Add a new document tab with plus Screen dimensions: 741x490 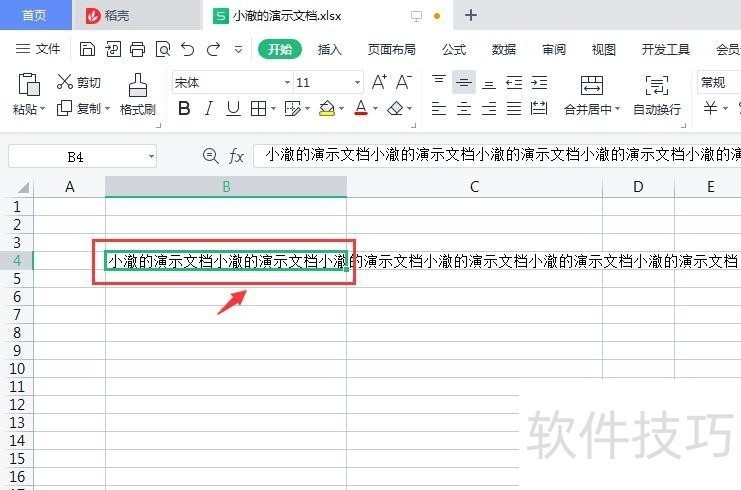[x=471, y=15]
